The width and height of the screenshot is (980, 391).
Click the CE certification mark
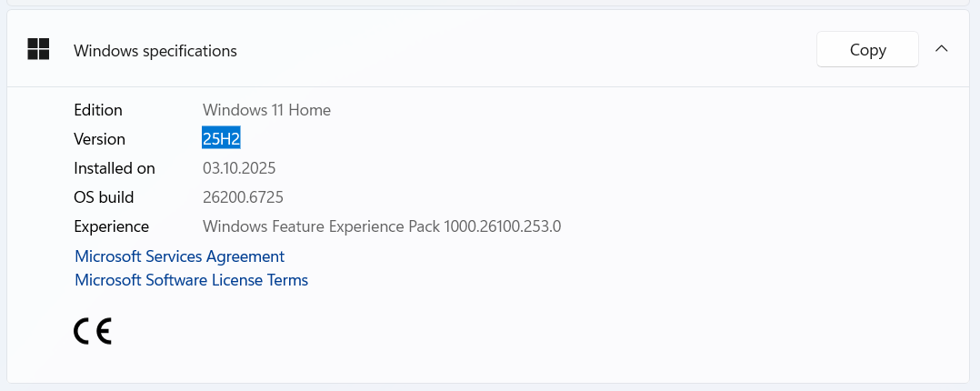point(92,332)
